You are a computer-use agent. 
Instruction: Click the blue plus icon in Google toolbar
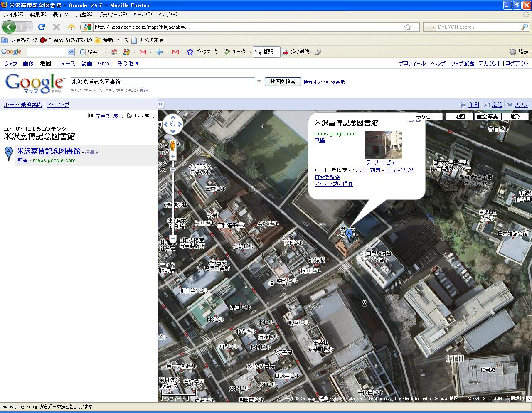click(x=159, y=52)
